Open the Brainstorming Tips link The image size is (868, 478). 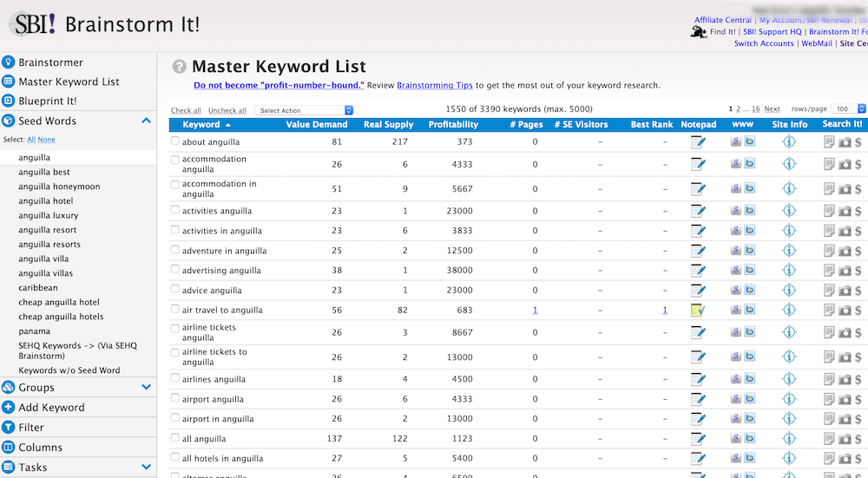coord(435,85)
